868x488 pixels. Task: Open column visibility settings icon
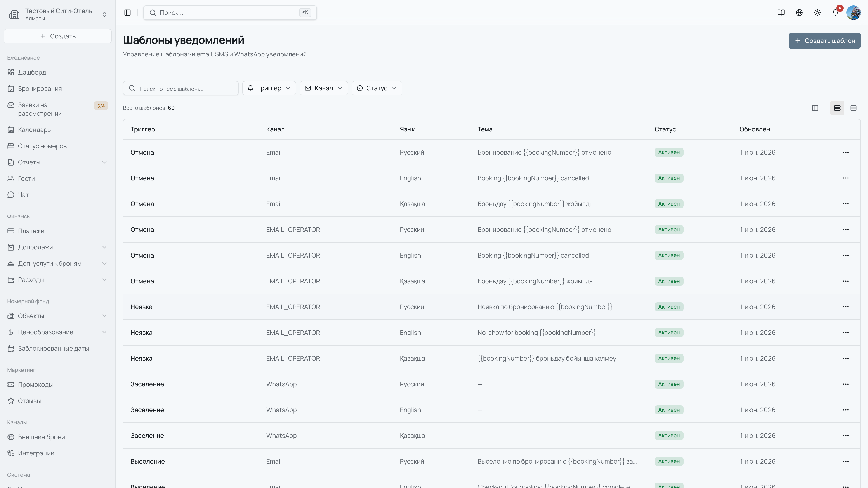(815, 108)
